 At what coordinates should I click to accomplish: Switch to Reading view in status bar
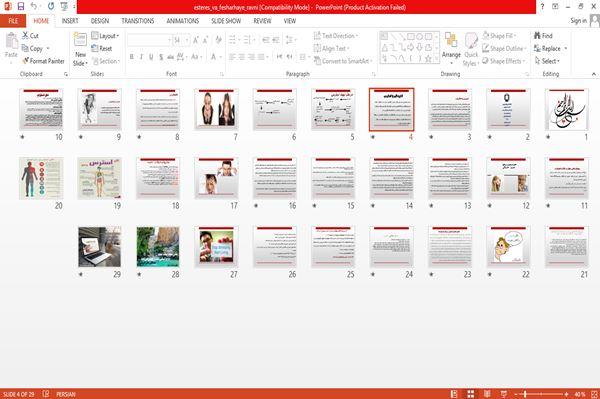tap(487, 394)
